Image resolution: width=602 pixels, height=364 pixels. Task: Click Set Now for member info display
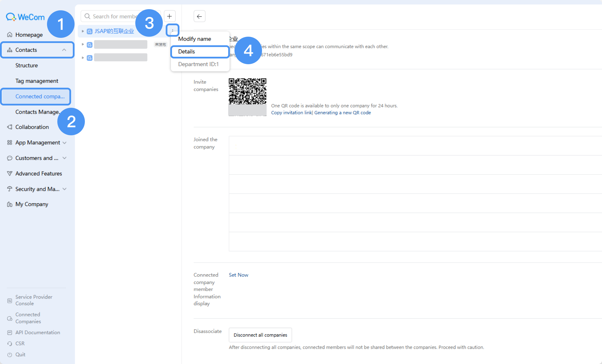(239, 275)
